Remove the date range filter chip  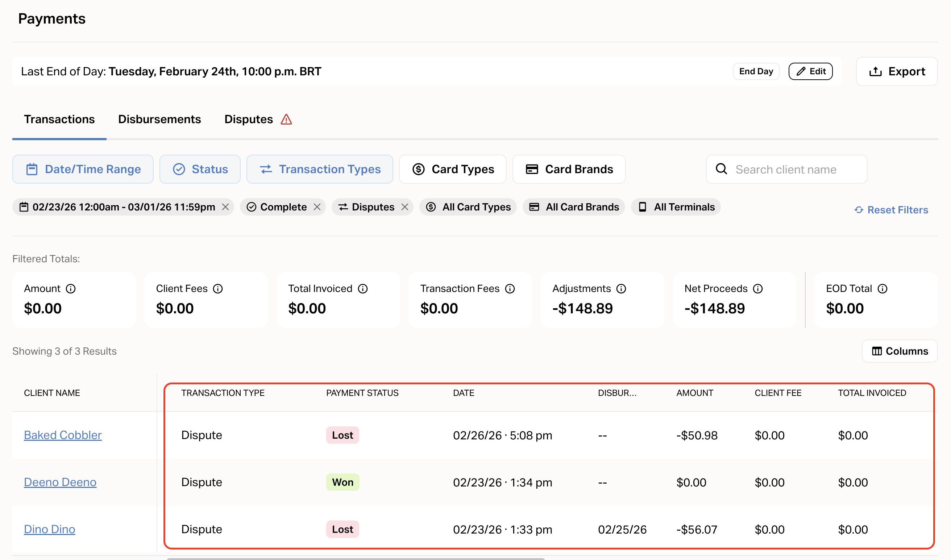225,207
